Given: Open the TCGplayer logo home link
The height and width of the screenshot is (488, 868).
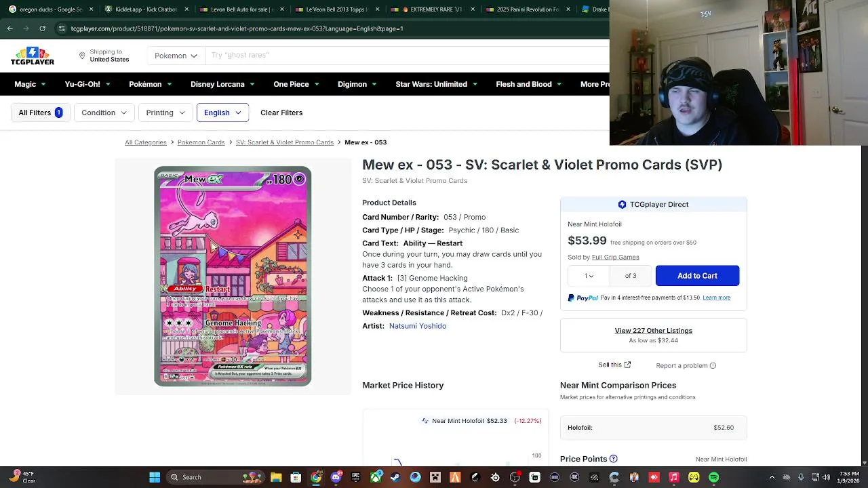Looking at the screenshot, I should coord(32,56).
